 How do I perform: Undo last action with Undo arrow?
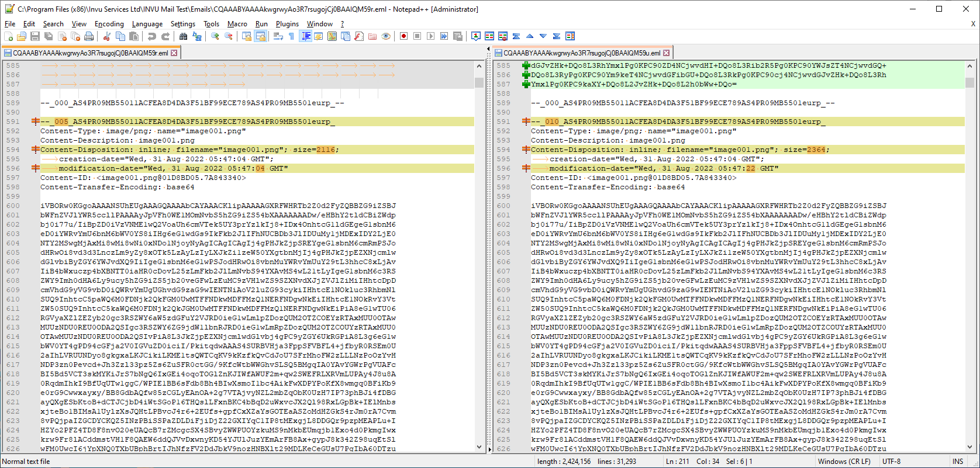151,36
